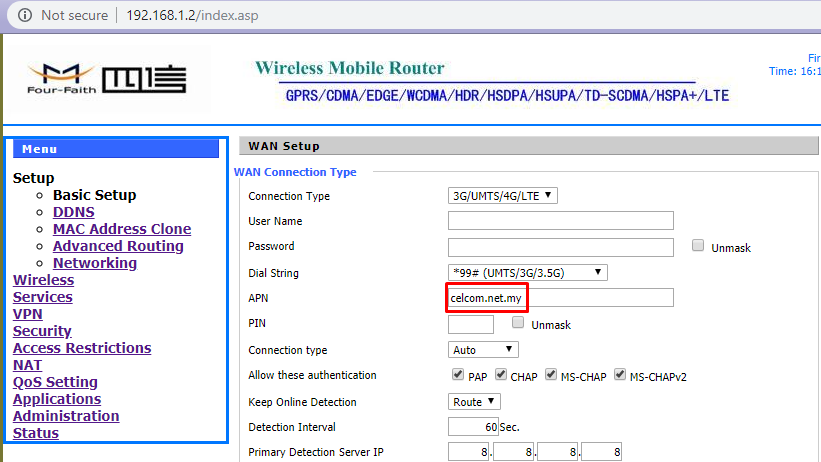Image resolution: width=821 pixels, height=462 pixels.
Task: Click the APN input field
Action: pos(560,298)
